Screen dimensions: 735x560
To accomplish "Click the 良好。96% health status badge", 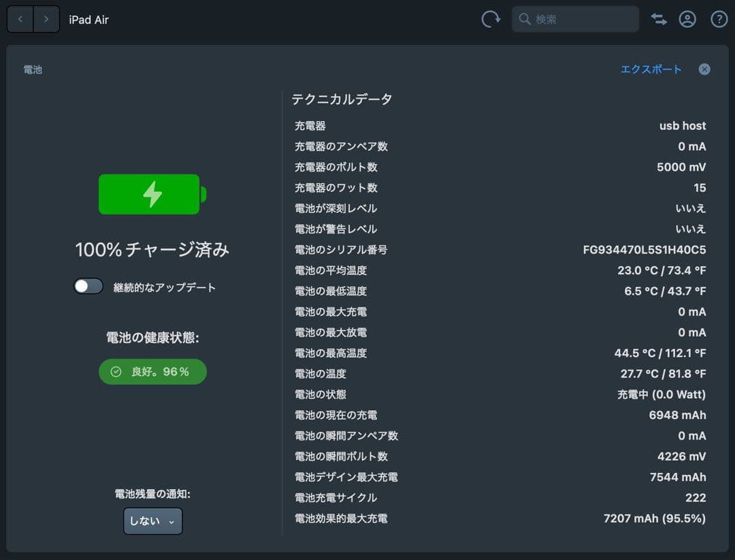I will (x=152, y=372).
